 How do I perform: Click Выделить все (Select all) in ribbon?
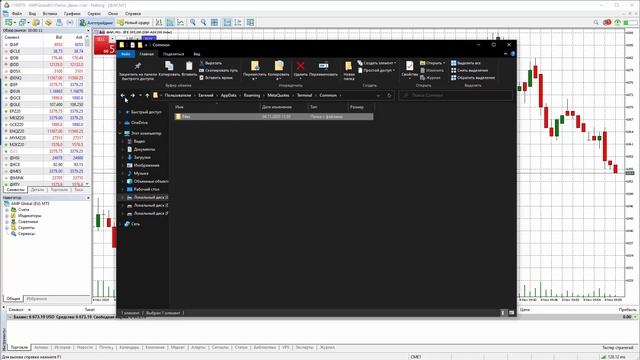tap(466, 63)
